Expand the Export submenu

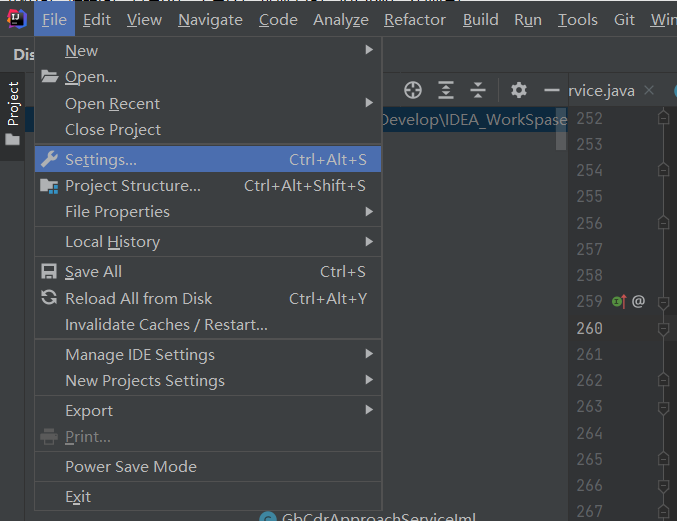pyautogui.click(x=208, y=410)
